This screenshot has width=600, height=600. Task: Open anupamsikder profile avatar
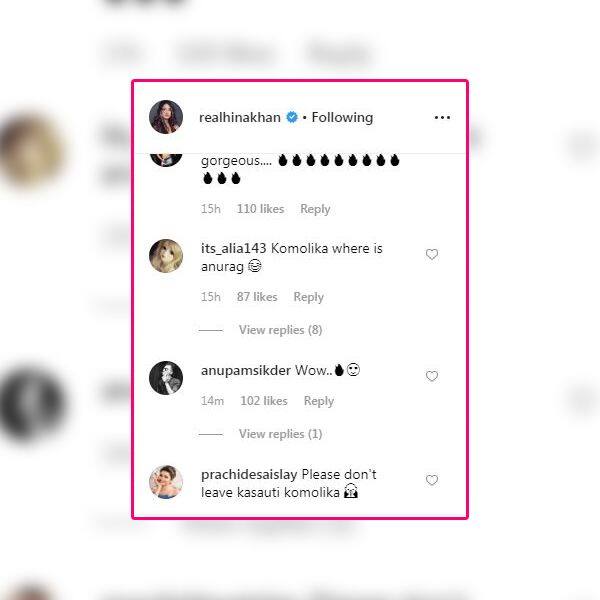tap(166, 378)
